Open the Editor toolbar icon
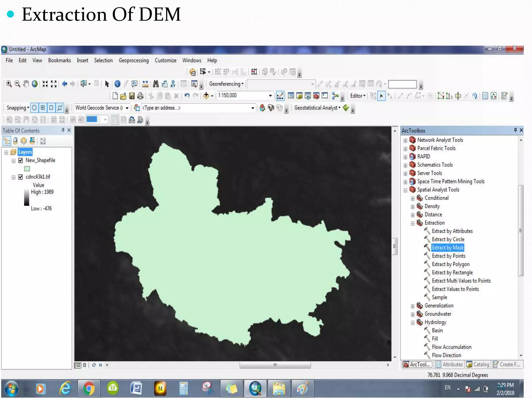The width and height of the screenshot is (532, 399). click(x=280, y=96)
